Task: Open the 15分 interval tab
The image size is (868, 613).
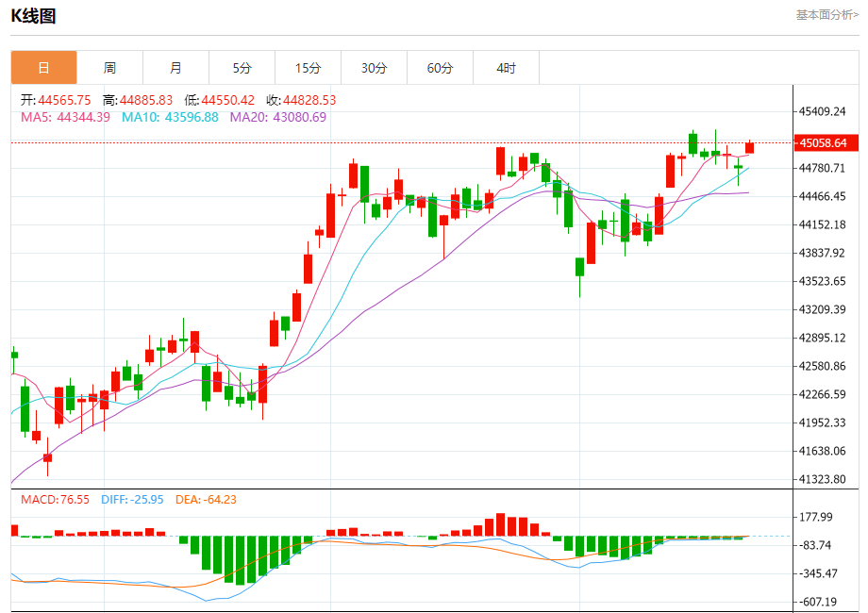Action: (x=308, y=68)
